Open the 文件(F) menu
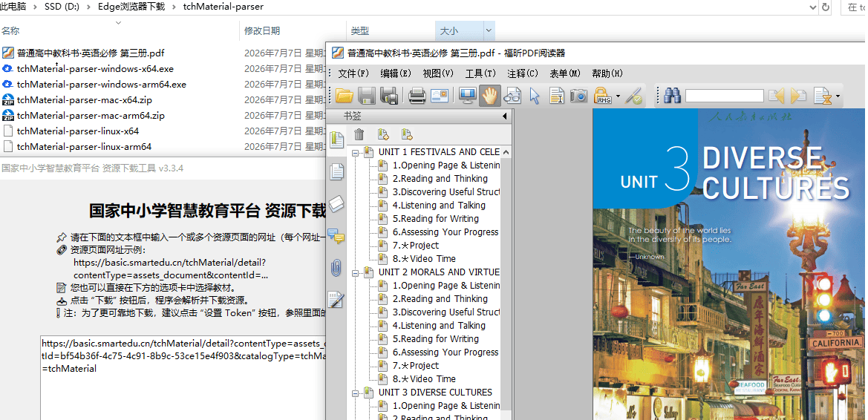The height and width of the screenshot is (420, 868). point(353,73)
